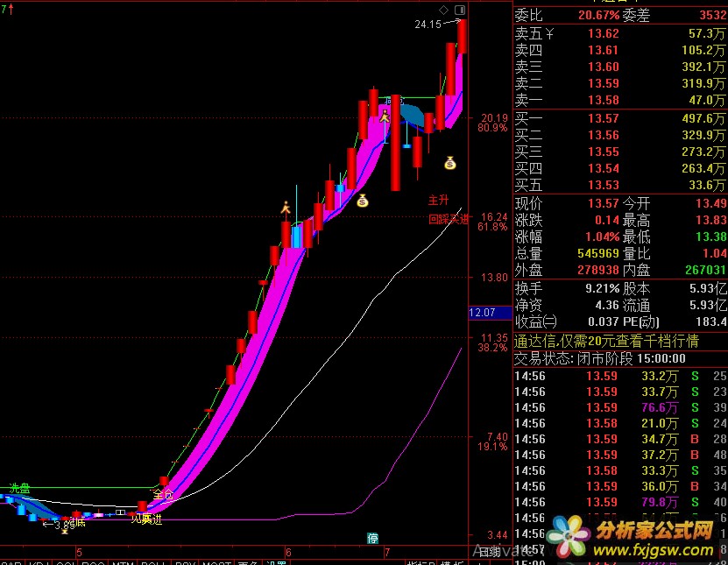
Task: Select the 卖四 13.61 ask price
Action: [x=603, y=50]
